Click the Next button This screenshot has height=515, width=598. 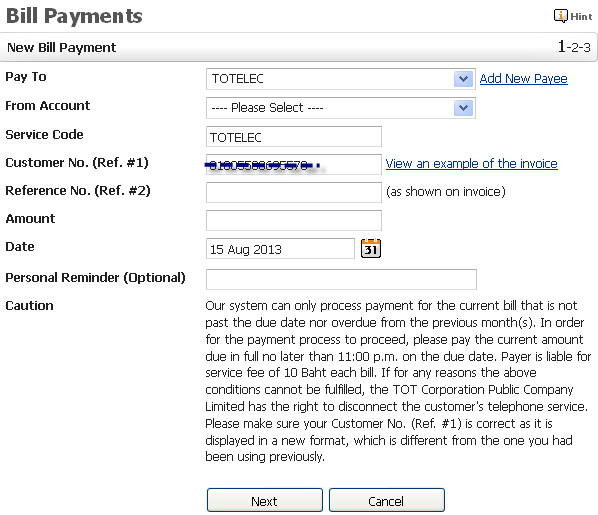point(265,500)
